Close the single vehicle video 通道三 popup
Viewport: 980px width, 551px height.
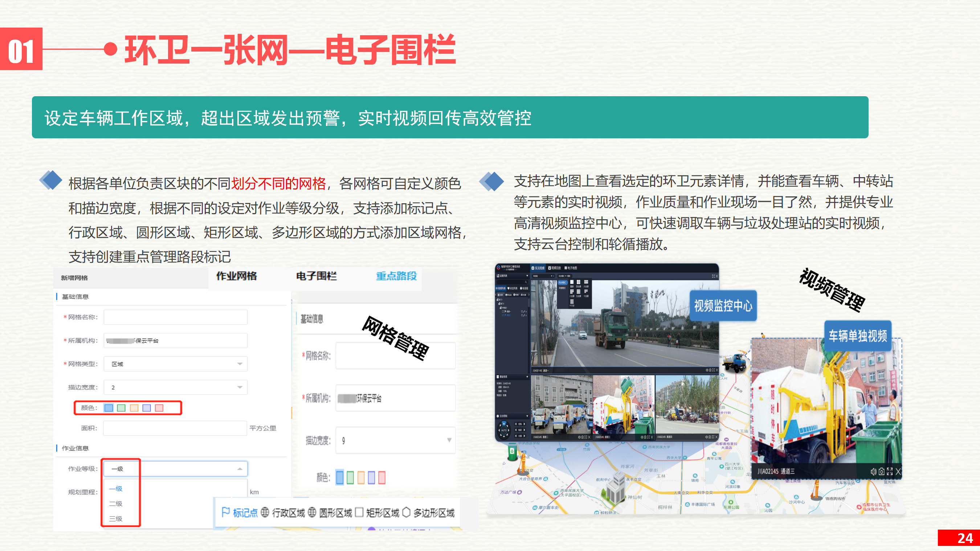(x=898, y=472)
